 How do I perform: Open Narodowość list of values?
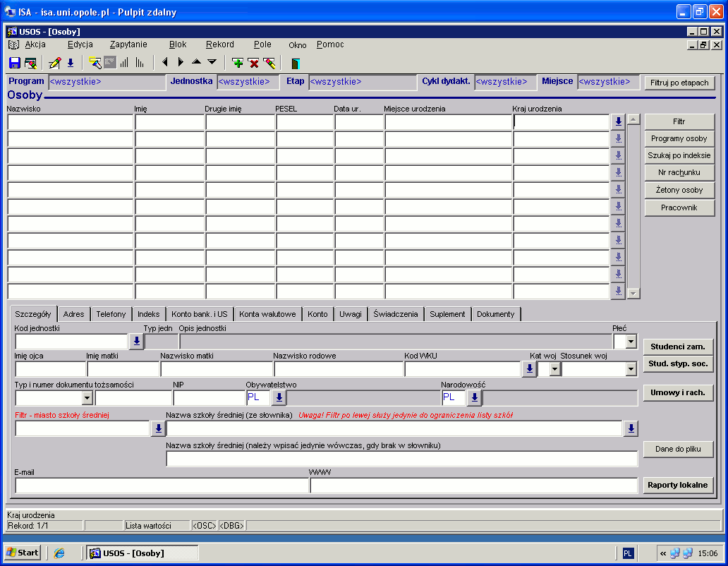(x=475, y=397)
